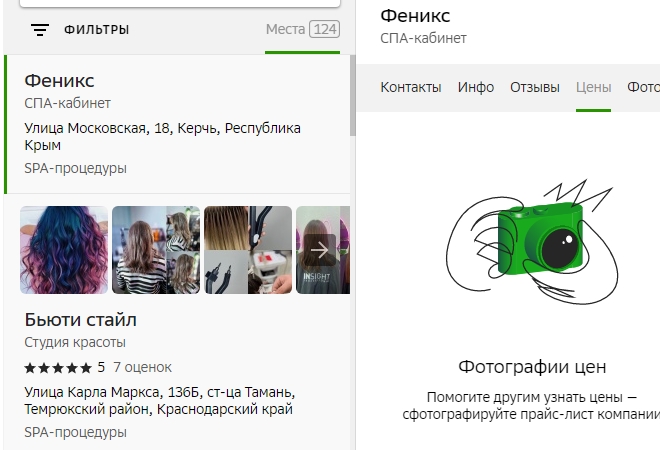Click the ФИЛЬТРЫ label
This screenshot has height=450, width=660.
click(96, 30)
